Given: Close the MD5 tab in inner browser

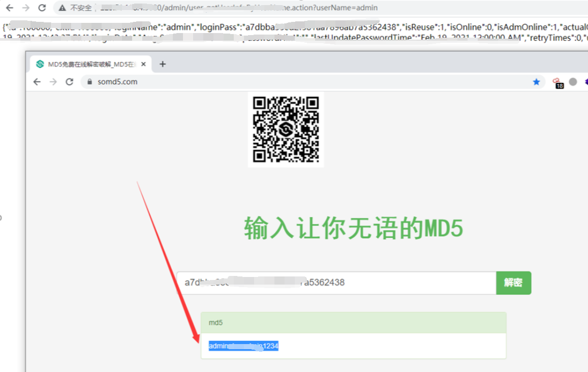Looking at the screenshot, I should pos(143,64).
